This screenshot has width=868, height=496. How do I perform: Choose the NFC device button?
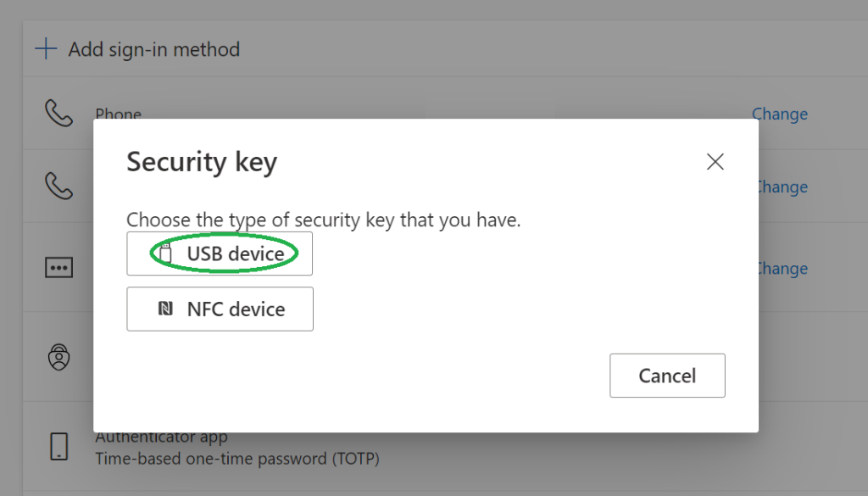click(x=220, y=309)
